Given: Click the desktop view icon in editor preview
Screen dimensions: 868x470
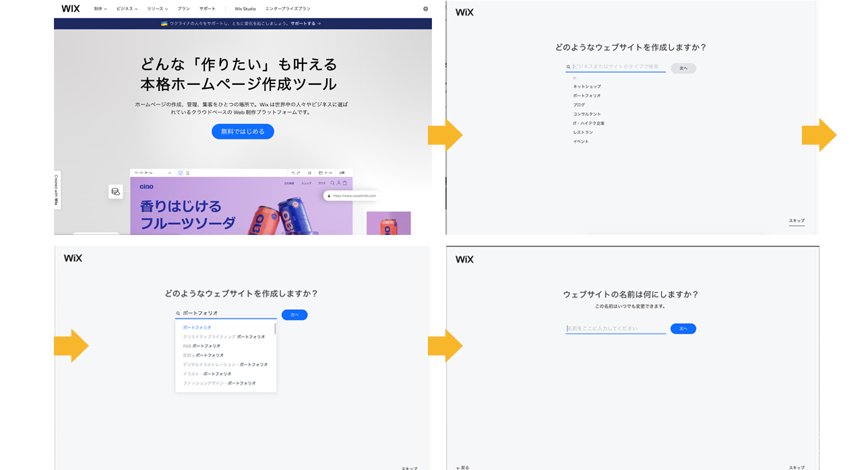Looking at the screenshot, I should point(180,173).
